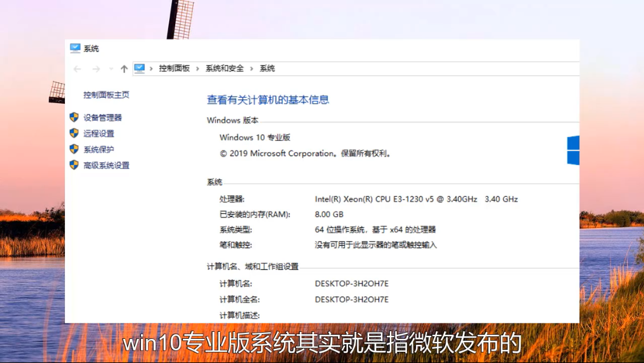Select the Intel Xeon E3-1230 v5 processor value
Screen dimensions: 644x363
click(416, 199)
